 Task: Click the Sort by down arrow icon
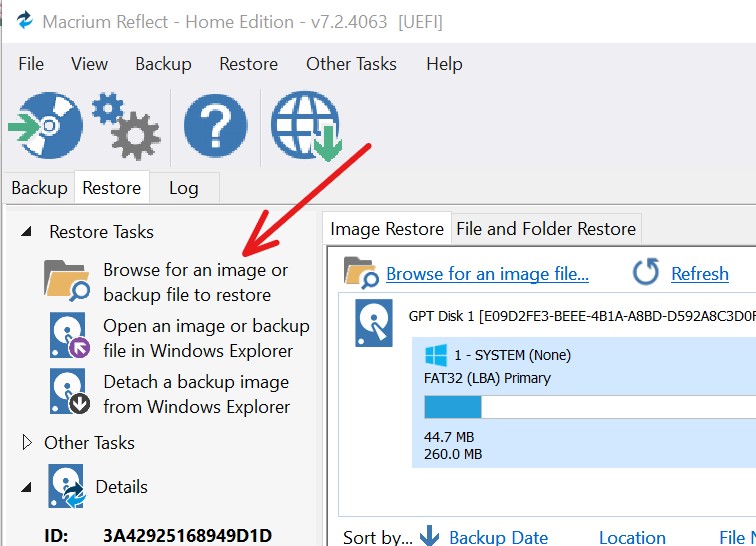(429, 535)
